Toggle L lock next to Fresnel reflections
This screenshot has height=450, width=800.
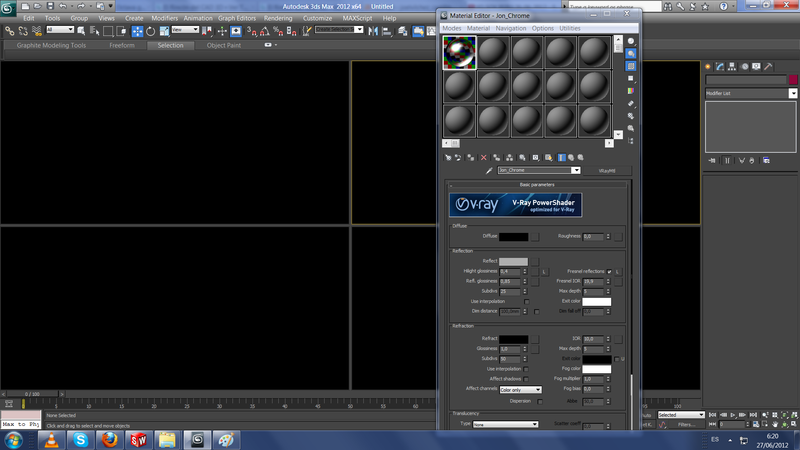click(617, 271)
